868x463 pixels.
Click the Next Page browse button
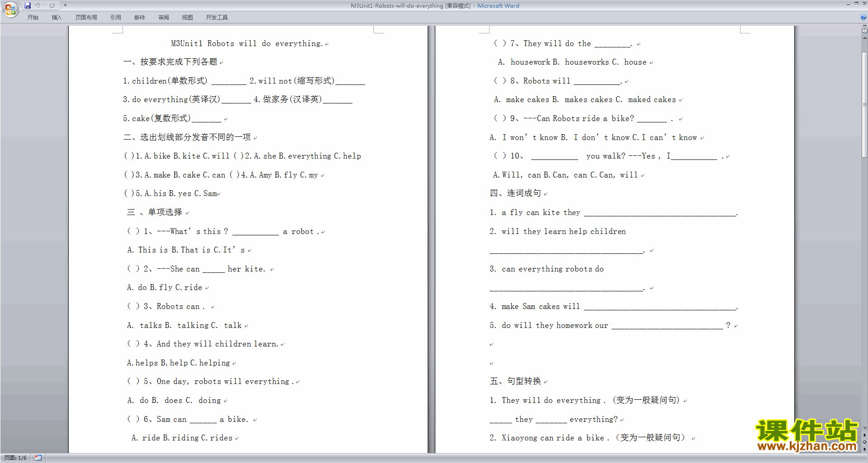click(x=865, y=449)
